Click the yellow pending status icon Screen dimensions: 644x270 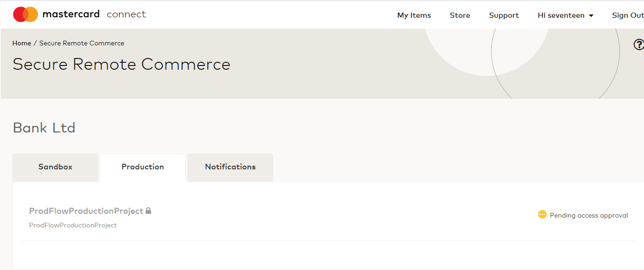click(542, 215)
